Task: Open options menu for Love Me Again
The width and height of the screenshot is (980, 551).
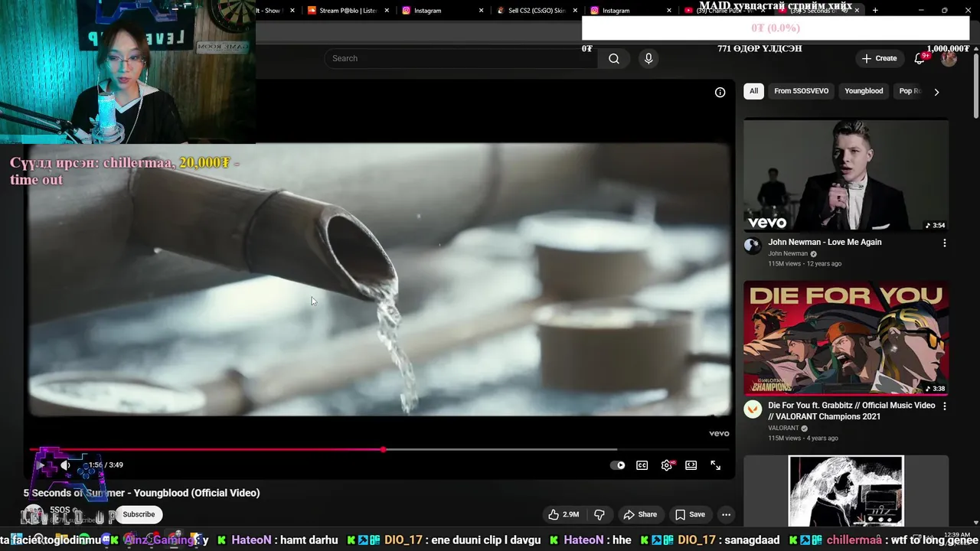Action: (x=944, y=243)
